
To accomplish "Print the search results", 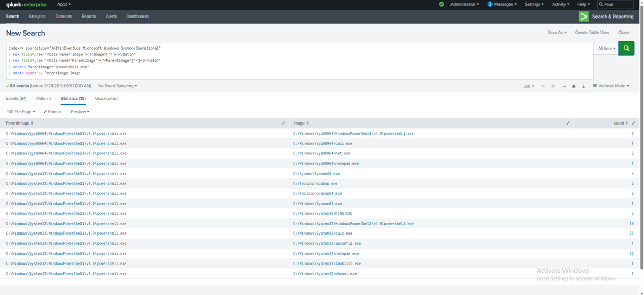I will [573, 86].
